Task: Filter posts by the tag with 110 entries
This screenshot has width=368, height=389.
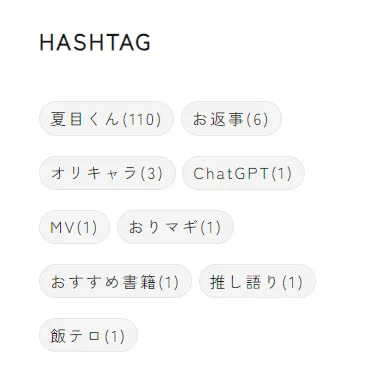Action: [106, 119]
